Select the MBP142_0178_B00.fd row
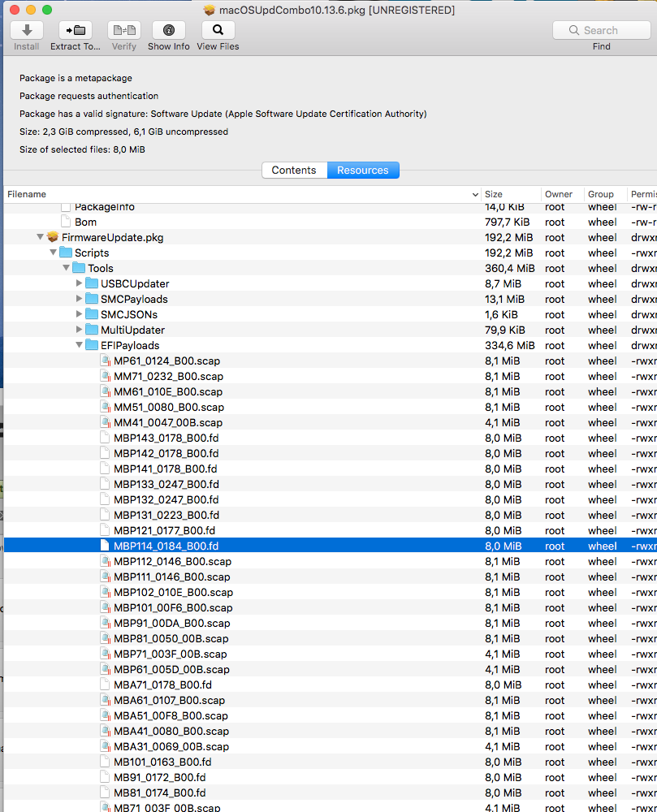 click(331, 453)
